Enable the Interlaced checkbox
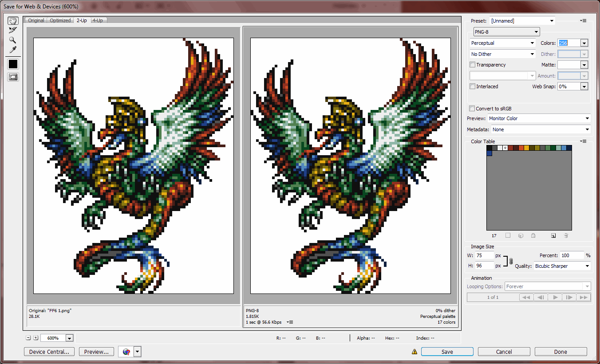Image resolution: width=600 pixels, height=364 pixels. coord(473,86)
